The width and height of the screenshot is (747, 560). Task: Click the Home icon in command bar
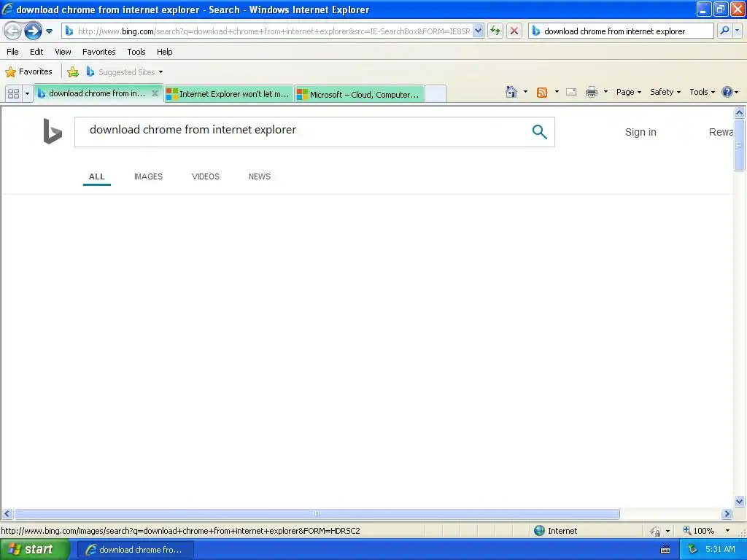coord(511,92)
